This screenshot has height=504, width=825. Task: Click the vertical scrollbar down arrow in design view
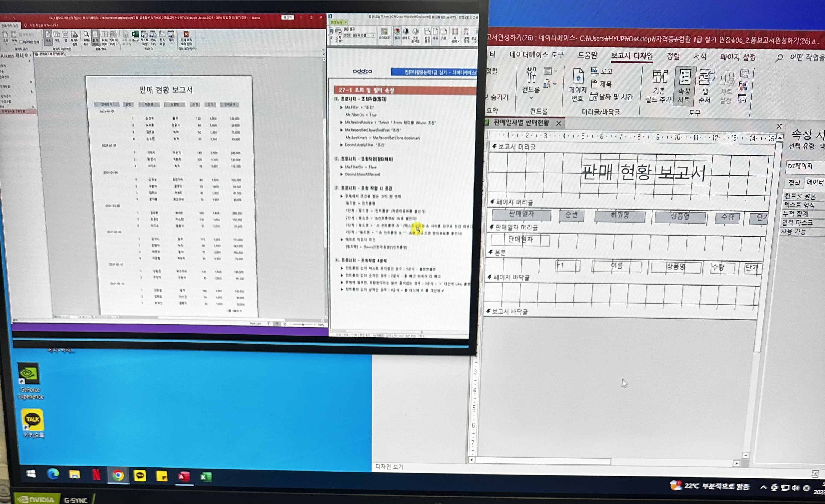pyautogui.click(x=745, y=455)
